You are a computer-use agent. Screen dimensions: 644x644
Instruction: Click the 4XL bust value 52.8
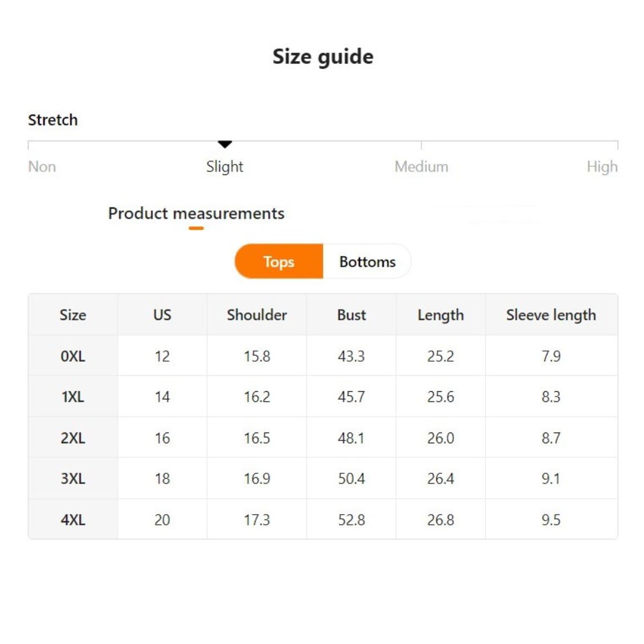[x=352, y=519]
